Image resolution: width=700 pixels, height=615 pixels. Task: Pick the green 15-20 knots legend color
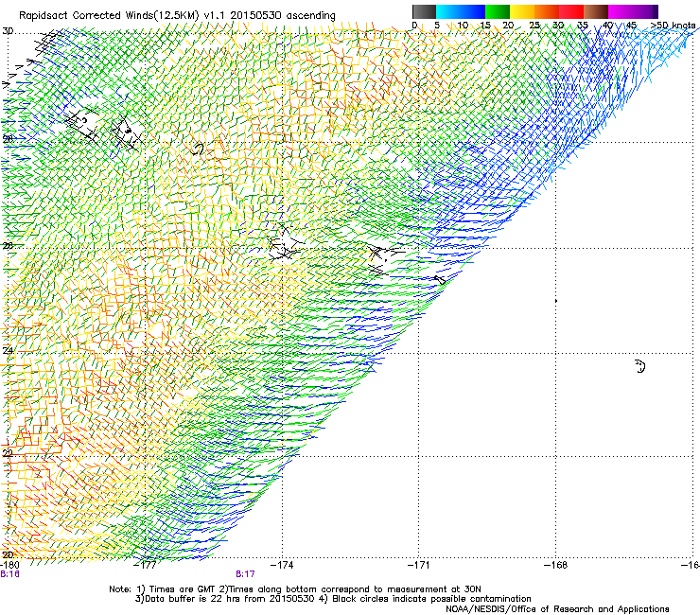coord(498,11)
